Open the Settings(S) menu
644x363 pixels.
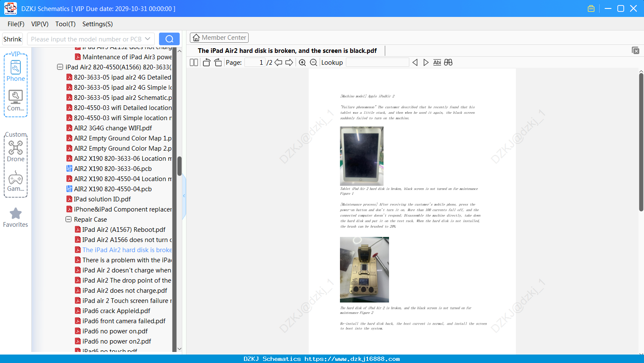(98, 24)
